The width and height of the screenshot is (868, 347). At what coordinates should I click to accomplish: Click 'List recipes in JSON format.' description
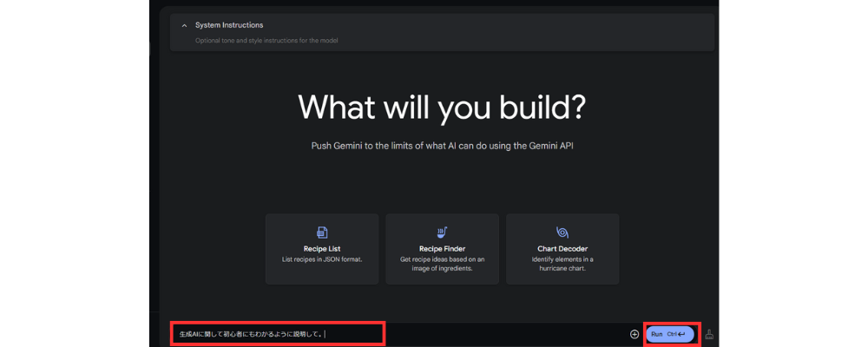pos(322,259)
